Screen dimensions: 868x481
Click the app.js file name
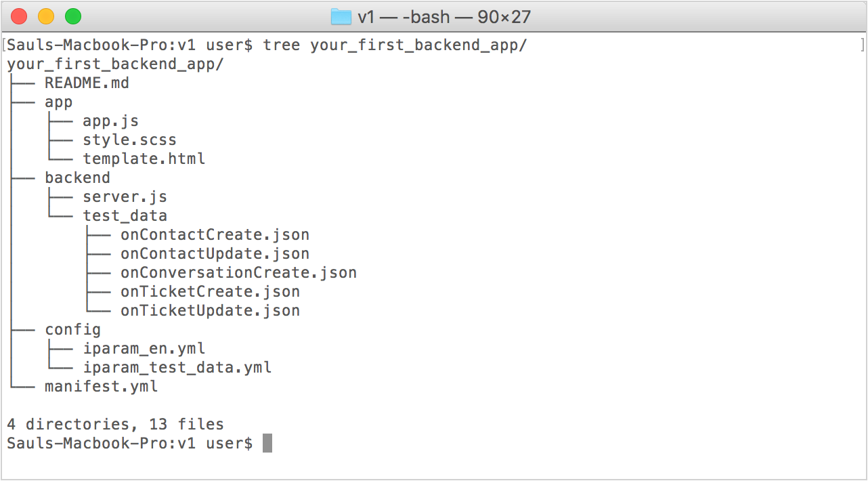(x=110, y=121)
